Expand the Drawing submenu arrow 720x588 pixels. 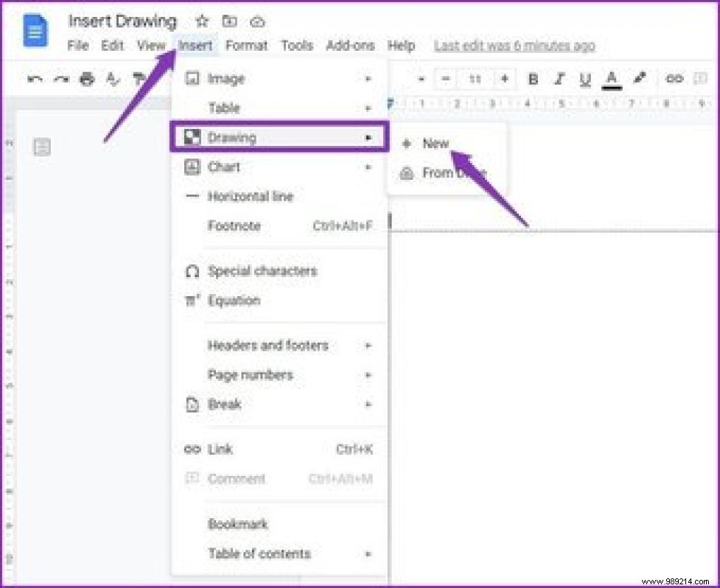click(x=368, y=138)
